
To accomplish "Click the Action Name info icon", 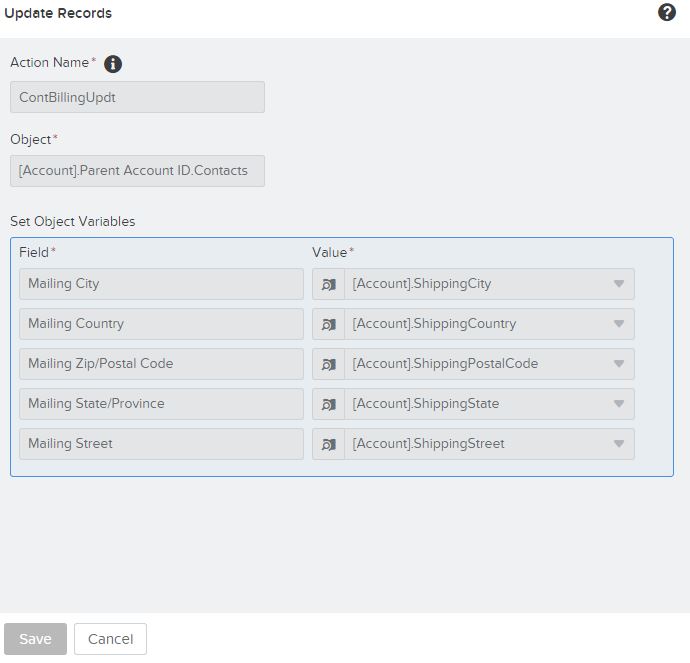I will (x=113, y=64).
